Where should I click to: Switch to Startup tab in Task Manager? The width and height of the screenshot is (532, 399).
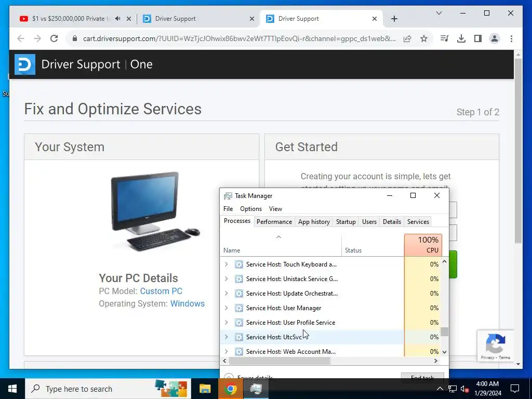(x=345, y=221)
